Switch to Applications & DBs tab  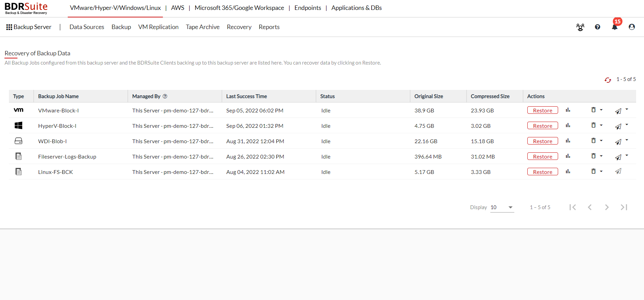pyautogui.click(x=357, y=8)
